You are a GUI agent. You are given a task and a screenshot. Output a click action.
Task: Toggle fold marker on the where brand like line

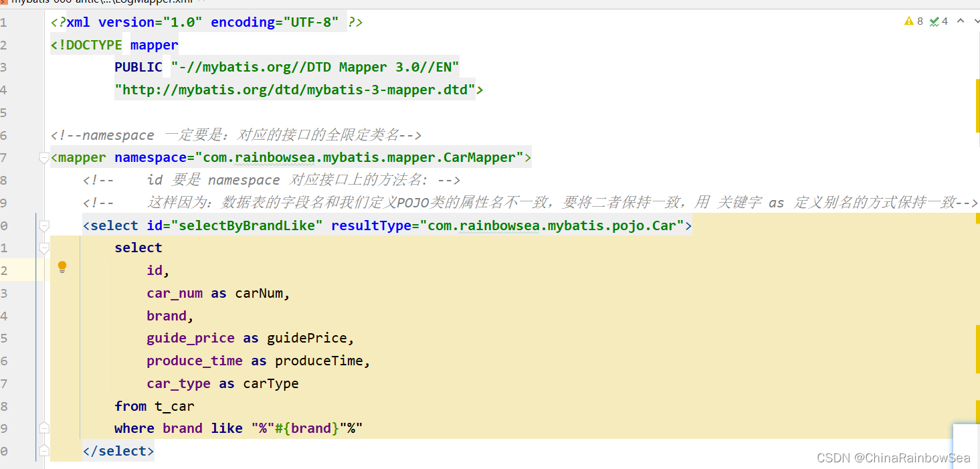44,428
